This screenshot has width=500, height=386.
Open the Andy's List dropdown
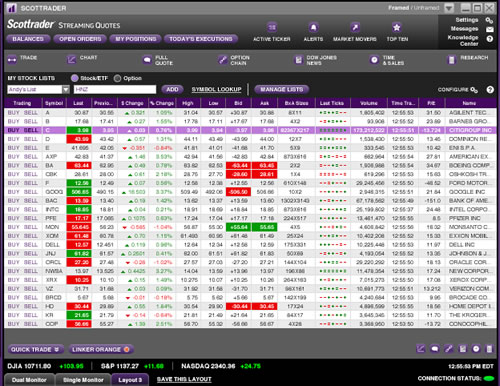click(x=66, y=89)
